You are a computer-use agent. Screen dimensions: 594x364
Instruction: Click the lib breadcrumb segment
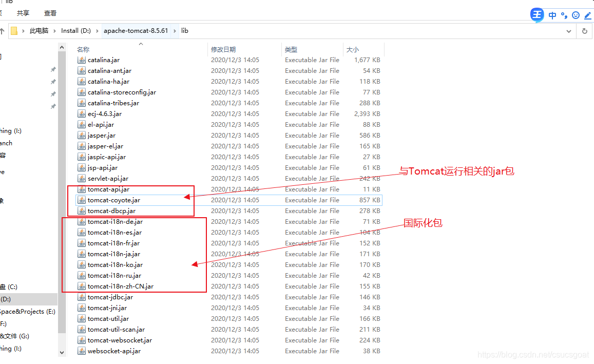[x=184, y=31]
